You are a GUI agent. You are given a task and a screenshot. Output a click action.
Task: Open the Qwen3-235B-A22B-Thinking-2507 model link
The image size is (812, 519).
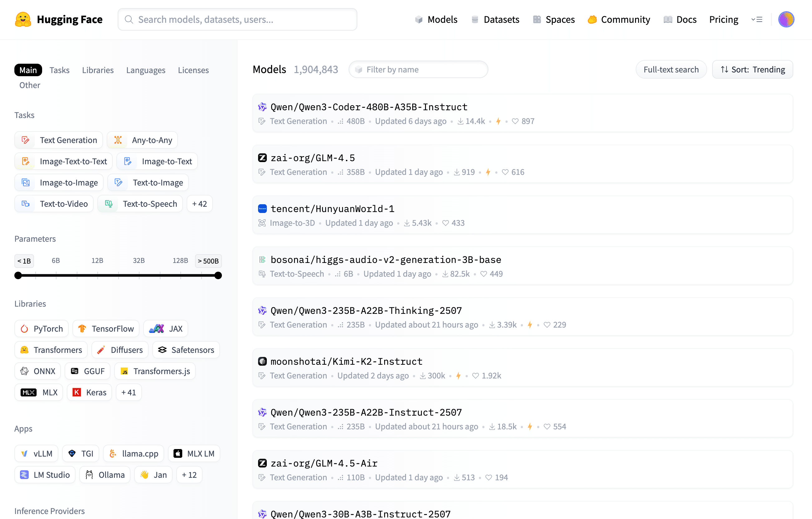pyautogui.click(x=366, y=310)
